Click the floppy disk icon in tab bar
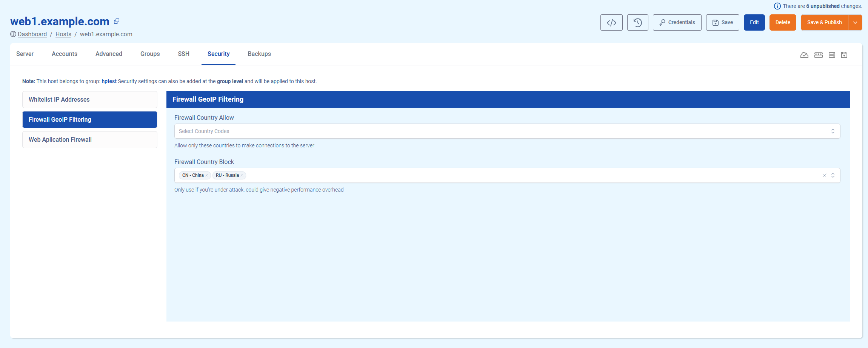The height and width of the screenshot is (348, 868). click(845, 55)
